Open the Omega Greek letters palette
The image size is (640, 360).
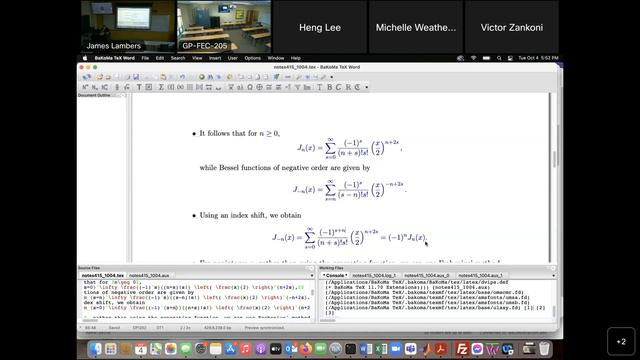tap(250, 87)
